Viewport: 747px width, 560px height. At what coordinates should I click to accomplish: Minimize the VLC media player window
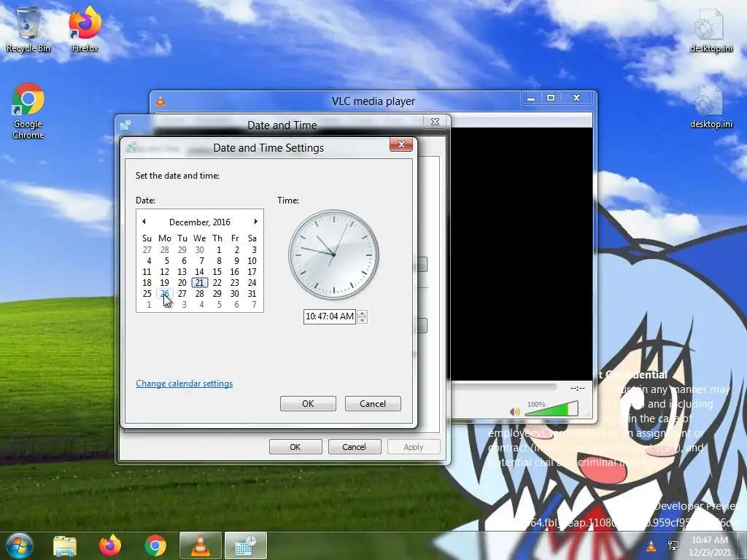click(531, 98)
